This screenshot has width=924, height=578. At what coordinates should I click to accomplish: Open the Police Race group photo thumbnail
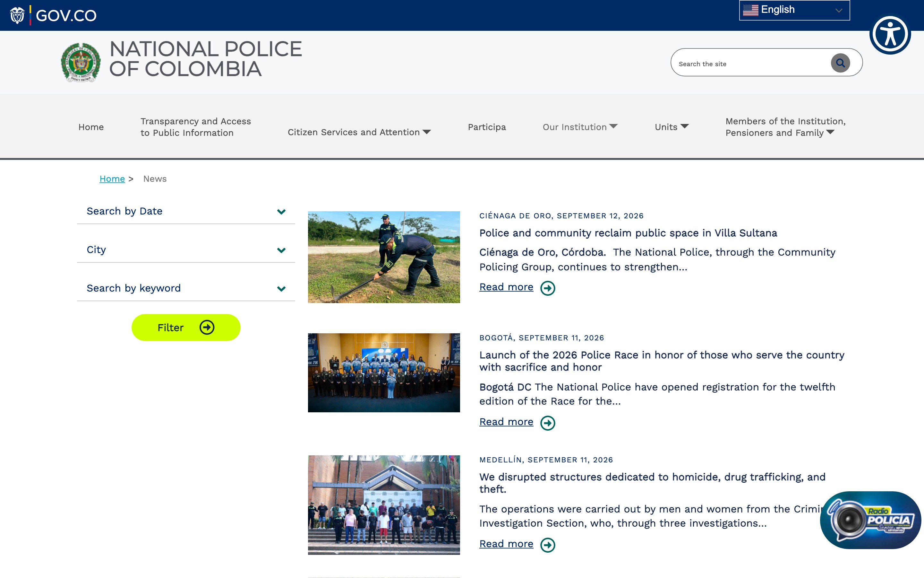pyautogui.click(x=384, y=373)
